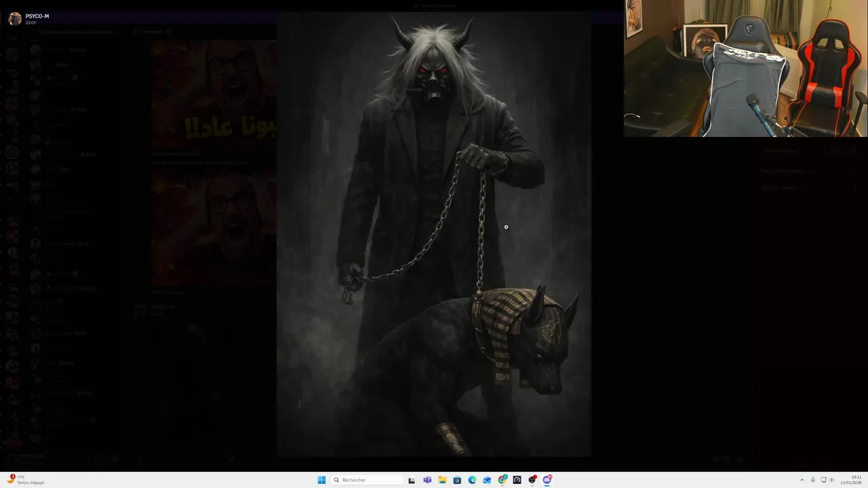The height and width of the screenshot is (488, 868).
Task: Open Microsoft Store from the taskbar
Action: coord(457,480)
